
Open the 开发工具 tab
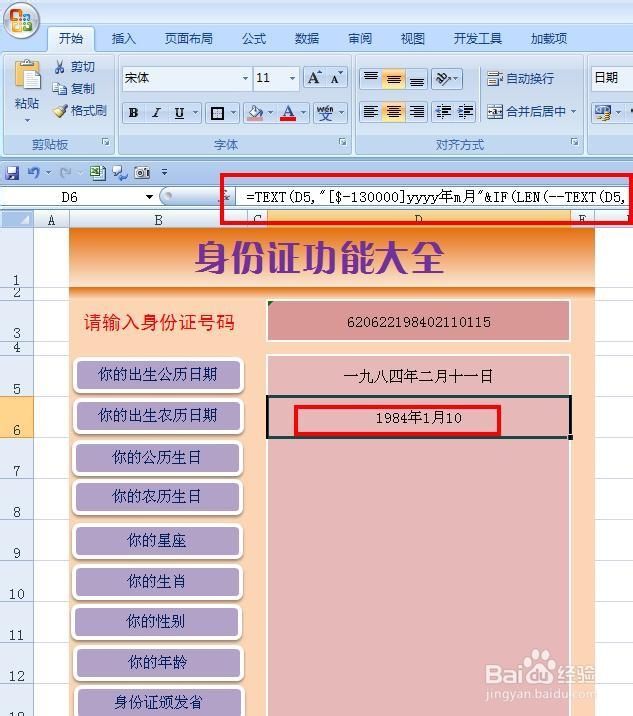(x=478, y=38)
